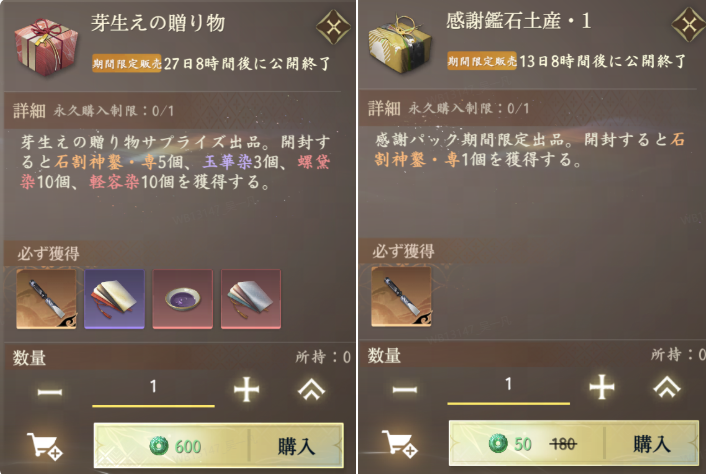This screenshot has height=474, width=706.
Task: Set maximum quantity in left panel
Action: point(311,389)
